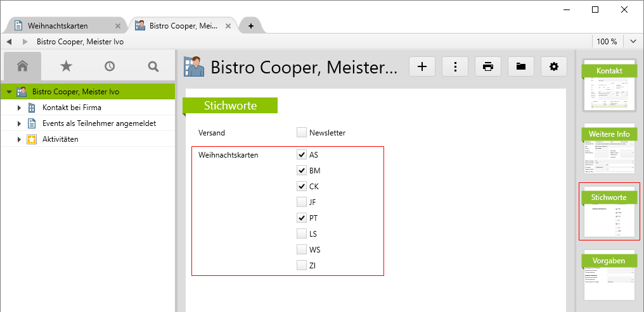644x312 pixels.
Task: Expand the Aktivitäten tree node
Action: (x=20, y=139)
